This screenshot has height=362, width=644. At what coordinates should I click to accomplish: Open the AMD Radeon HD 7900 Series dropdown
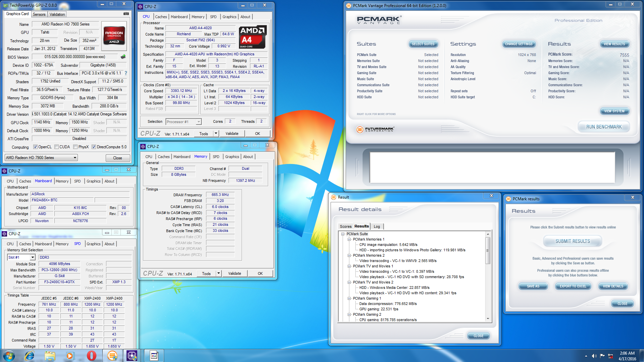click(x=41, y=158)
